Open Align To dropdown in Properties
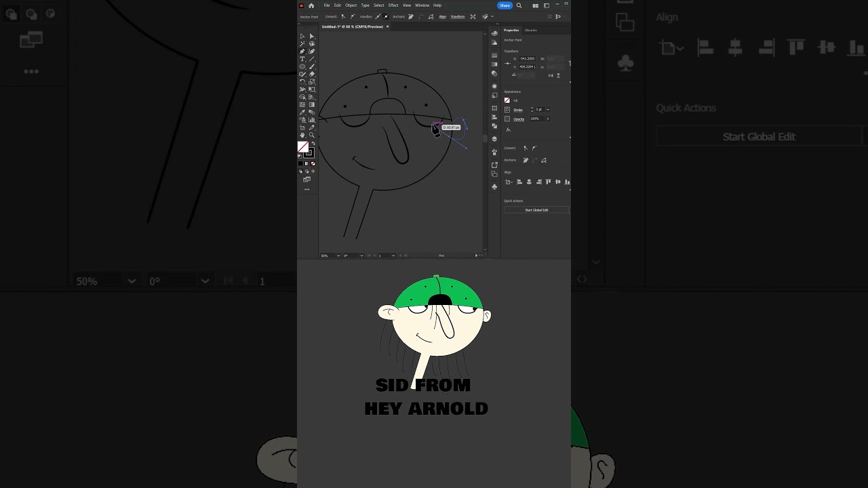This screenshot has height=488, width=868. click(509, 182)
